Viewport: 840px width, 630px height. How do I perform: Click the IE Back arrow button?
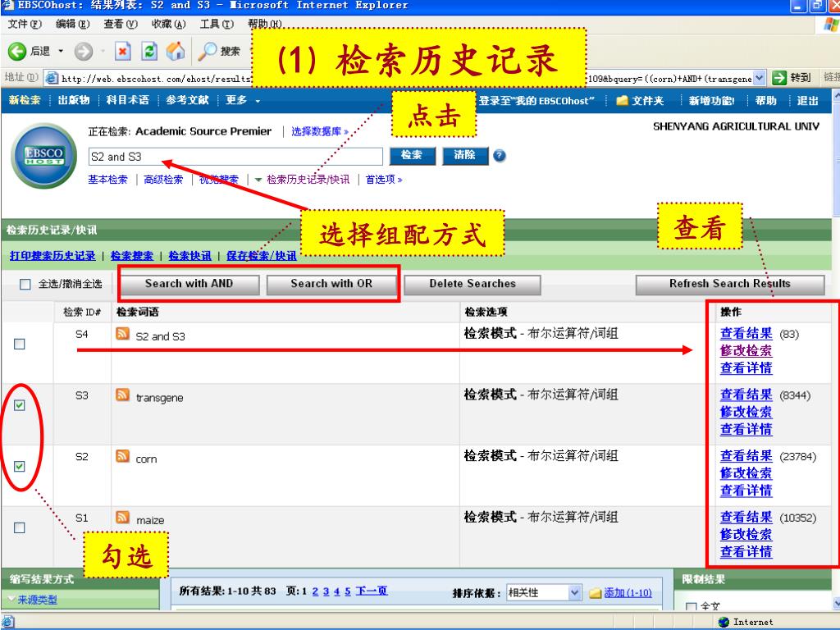point(18,52)
